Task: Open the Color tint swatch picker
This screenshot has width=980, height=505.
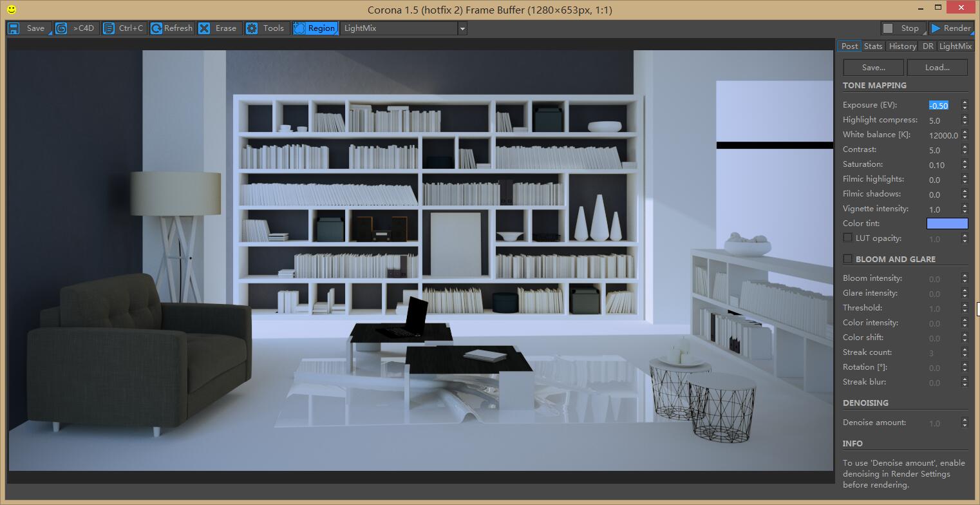Action: click(947, 224)
